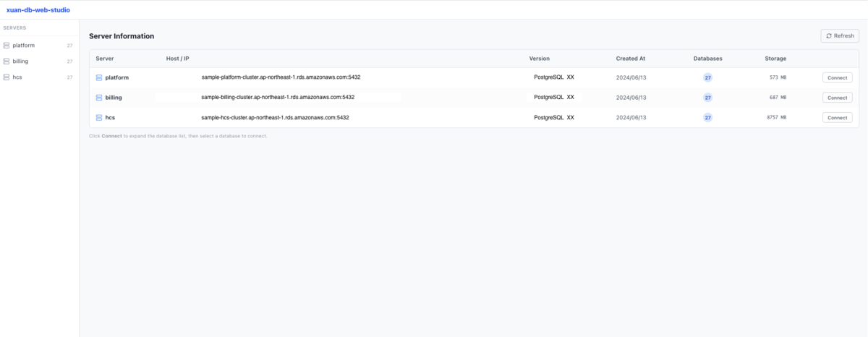Select platform server in the sidebar
Viewport: 868px width, 337px height.
point(39,46)
